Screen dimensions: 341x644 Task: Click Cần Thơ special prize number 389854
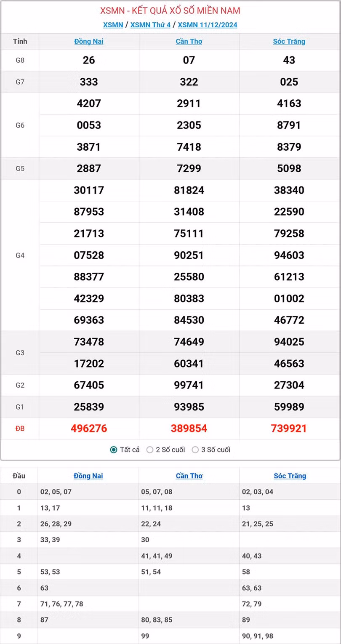(189, 428)
